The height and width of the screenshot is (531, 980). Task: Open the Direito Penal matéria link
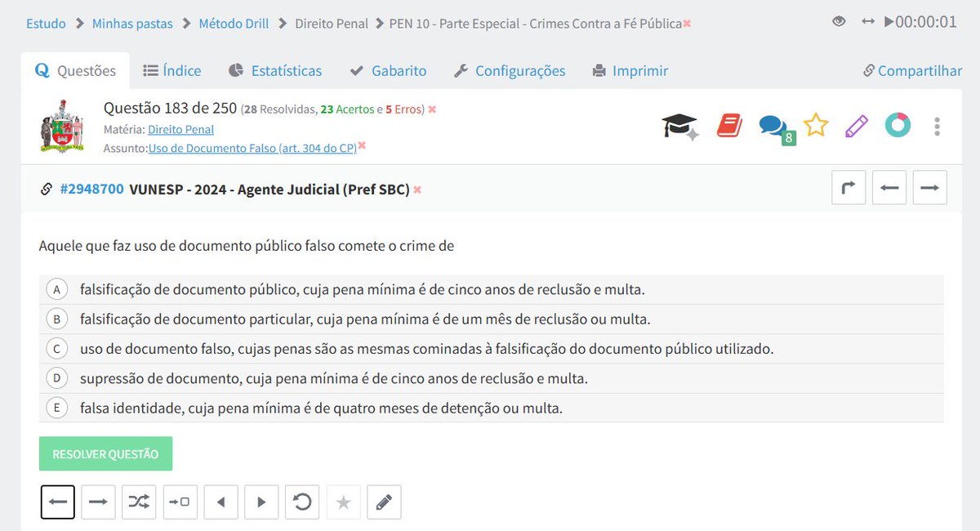point(180,129)
